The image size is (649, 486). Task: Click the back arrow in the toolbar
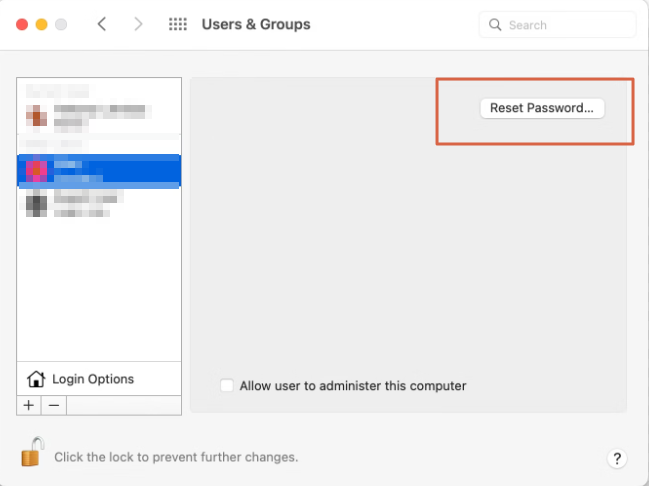click(x=102, y=24)
